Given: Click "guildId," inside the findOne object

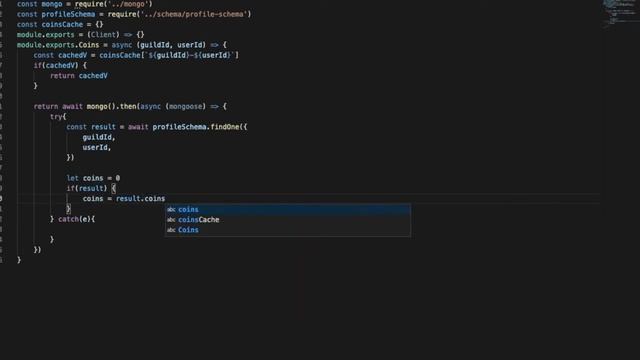Looking at the screenshot, I should click(99, 137).
